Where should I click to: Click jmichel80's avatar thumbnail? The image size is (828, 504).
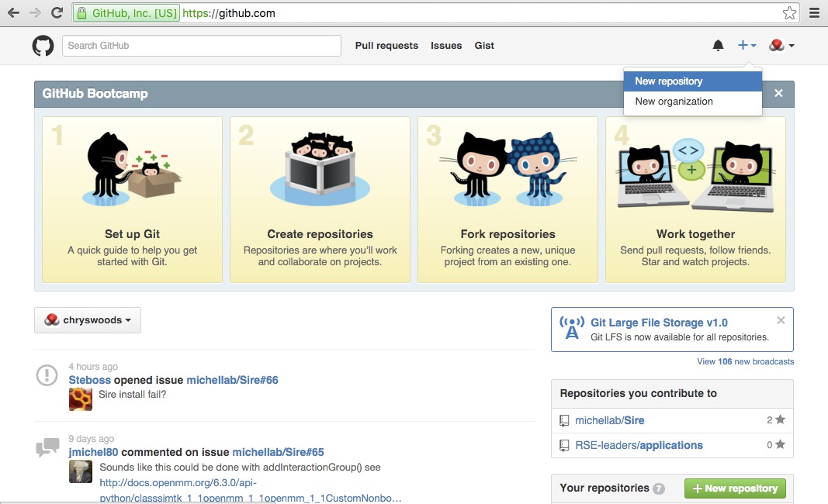[80, 471]
